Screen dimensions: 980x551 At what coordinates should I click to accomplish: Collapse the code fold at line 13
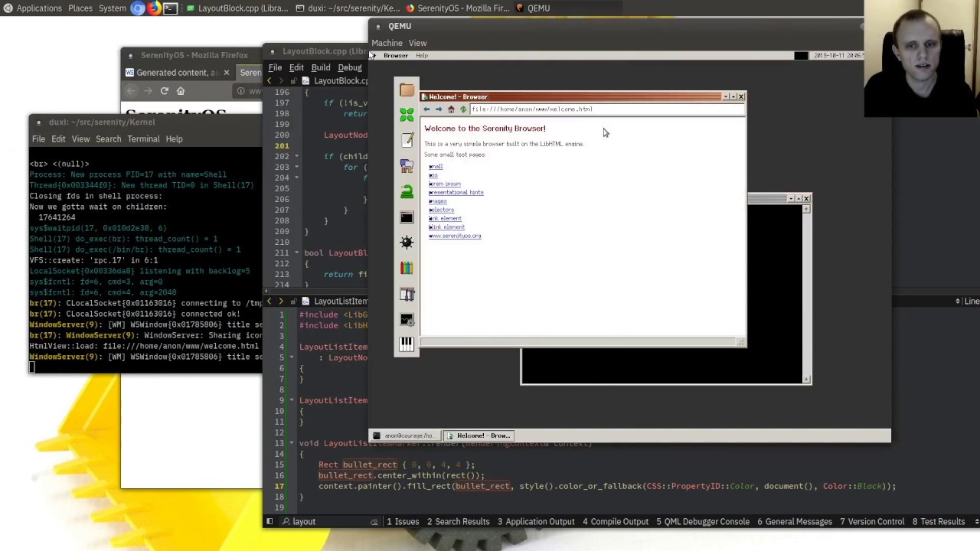click(x=292, y=443)
